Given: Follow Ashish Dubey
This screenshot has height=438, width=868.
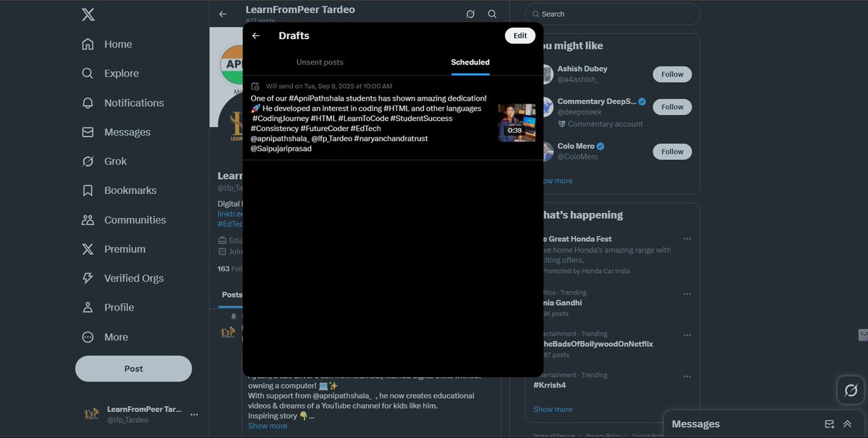Looking at the screenshot, I should [671, 74].
